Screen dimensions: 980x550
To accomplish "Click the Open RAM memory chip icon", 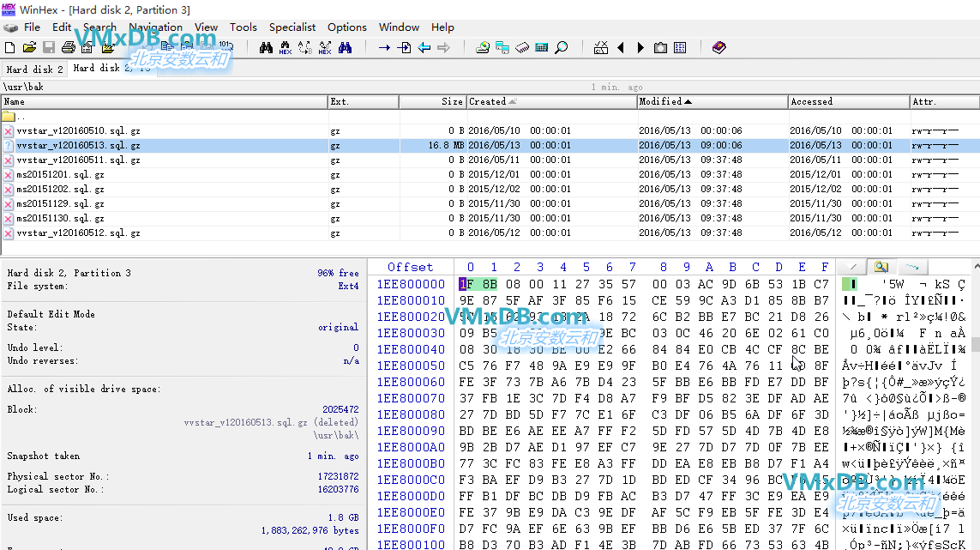I will [522, 47].
